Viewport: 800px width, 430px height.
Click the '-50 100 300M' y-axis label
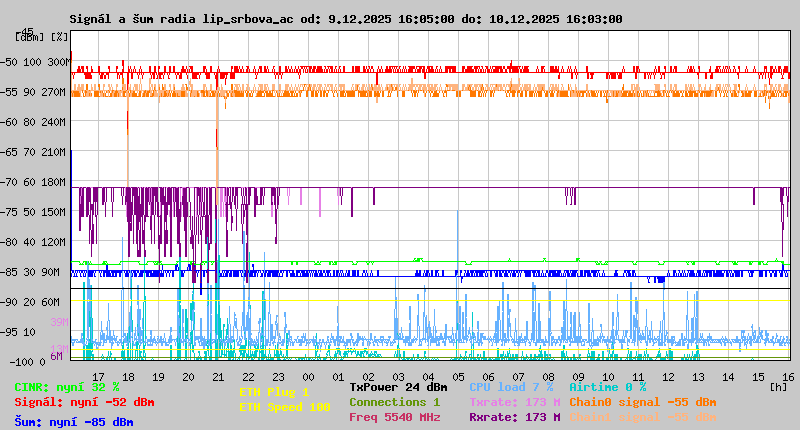click(x=33, y=62)
